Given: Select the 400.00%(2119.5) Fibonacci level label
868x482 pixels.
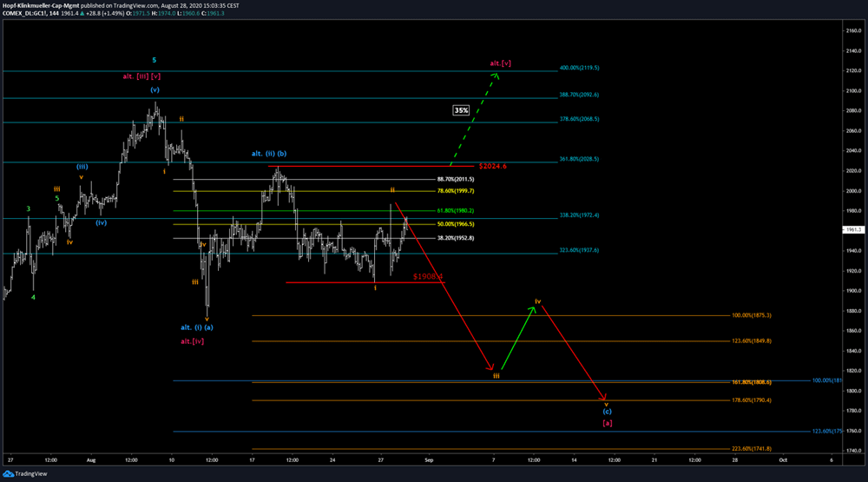Looking at the screenshot, I should [580, 68].
